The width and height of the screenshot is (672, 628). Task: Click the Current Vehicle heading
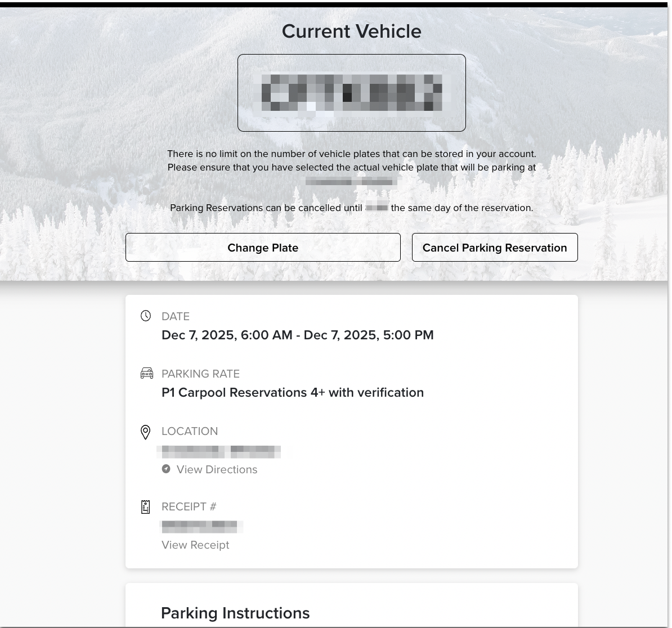pyautogui.click(x=351, y=31)
